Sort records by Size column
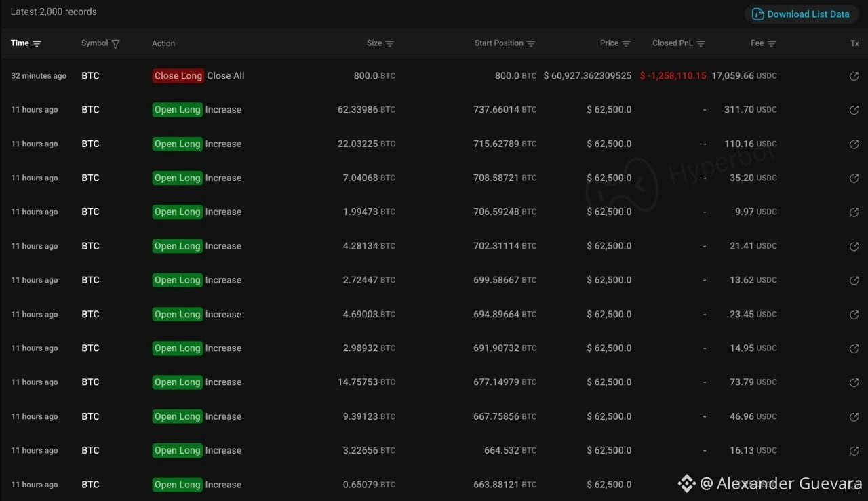This screenshot has height=501, width=868. coord(389,44)
